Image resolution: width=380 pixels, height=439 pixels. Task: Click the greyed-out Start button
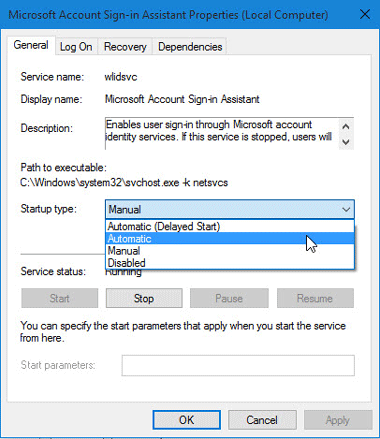60,298
